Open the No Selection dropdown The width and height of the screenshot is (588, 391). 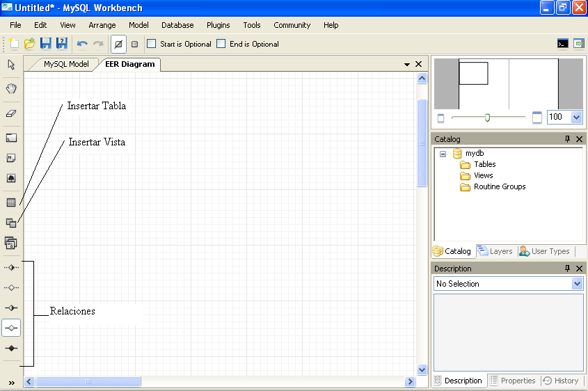(577, 284)
